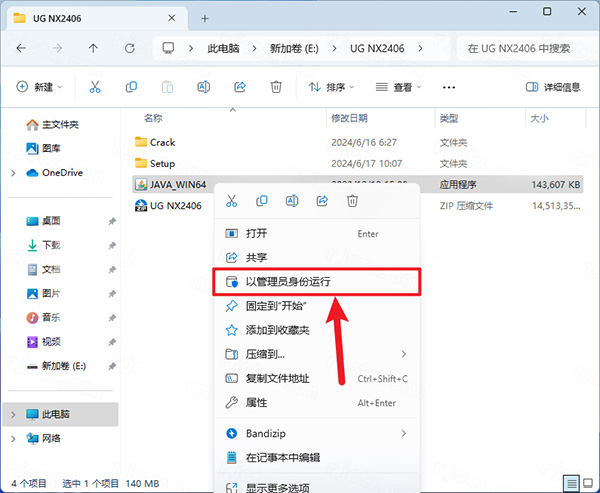This screenshot has height=493, width=600.
Task: Open the 查看 dropdown
Action: click(x=398, y=87)
